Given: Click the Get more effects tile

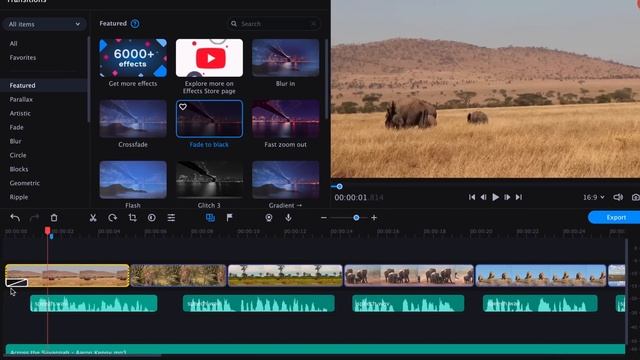Looking at the screenshot, I should 133,58.
